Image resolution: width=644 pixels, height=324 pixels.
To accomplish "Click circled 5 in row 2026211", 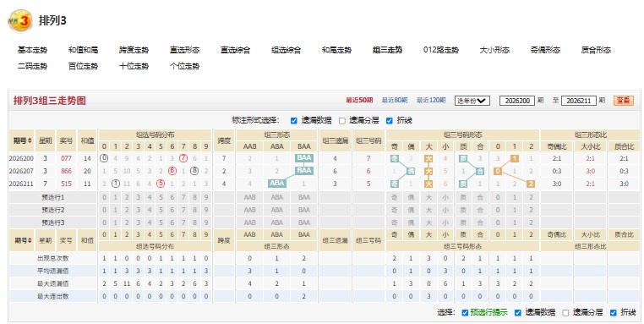I will (x=161, y=184).
